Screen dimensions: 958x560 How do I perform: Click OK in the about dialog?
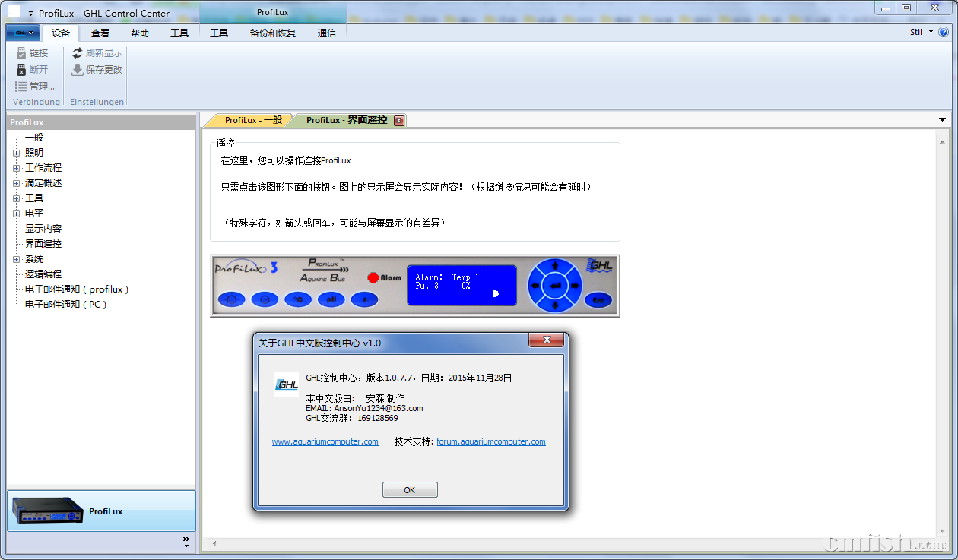(x=410, y=490)
